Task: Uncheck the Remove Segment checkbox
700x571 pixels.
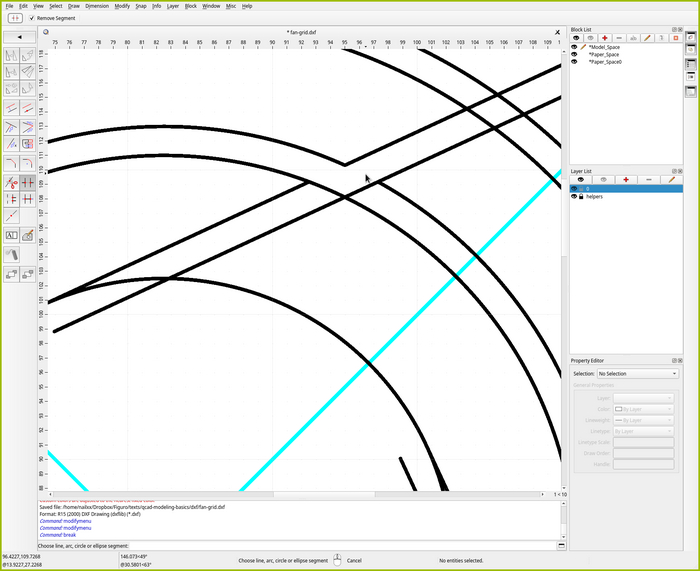Action: [x=31, y=18]
